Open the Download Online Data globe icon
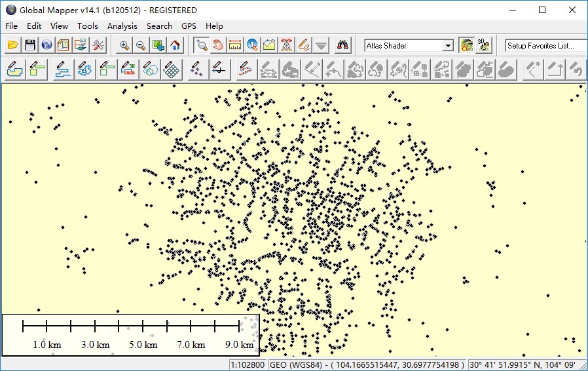588x371 pixels. point(46,45)
